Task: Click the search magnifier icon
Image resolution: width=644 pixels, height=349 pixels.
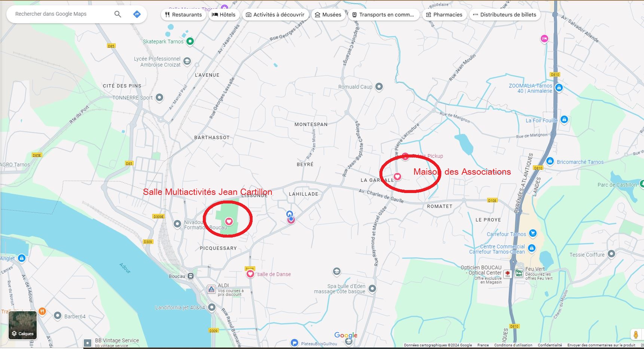Action: [x=117, y=14]
